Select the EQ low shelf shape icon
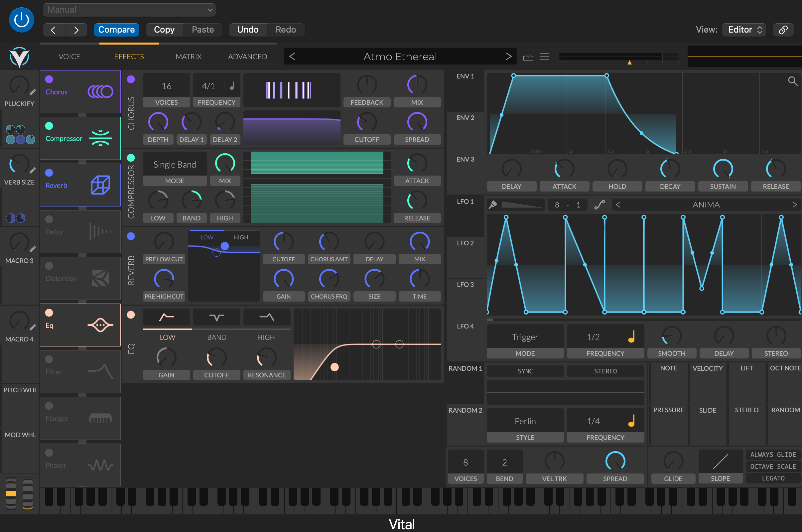 167,317
